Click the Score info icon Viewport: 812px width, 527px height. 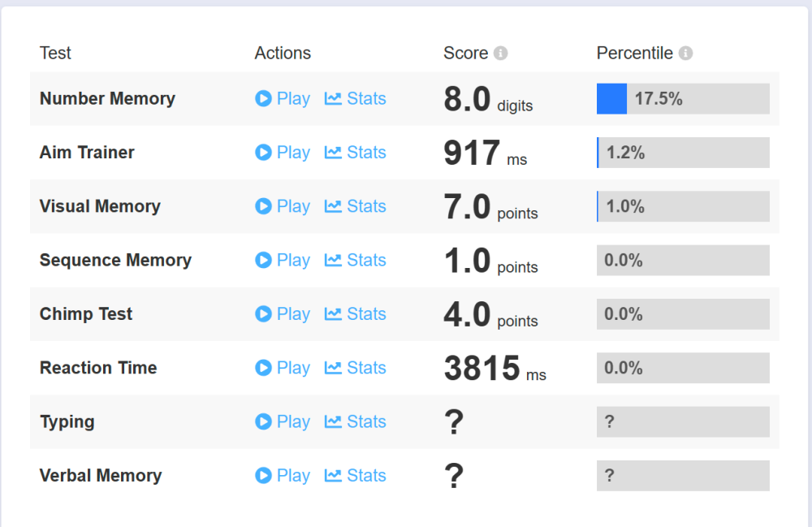click(x=501, y=54)
